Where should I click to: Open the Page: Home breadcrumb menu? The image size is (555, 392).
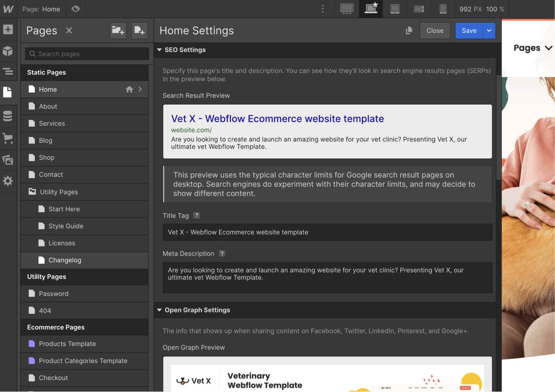coord(41,9)
